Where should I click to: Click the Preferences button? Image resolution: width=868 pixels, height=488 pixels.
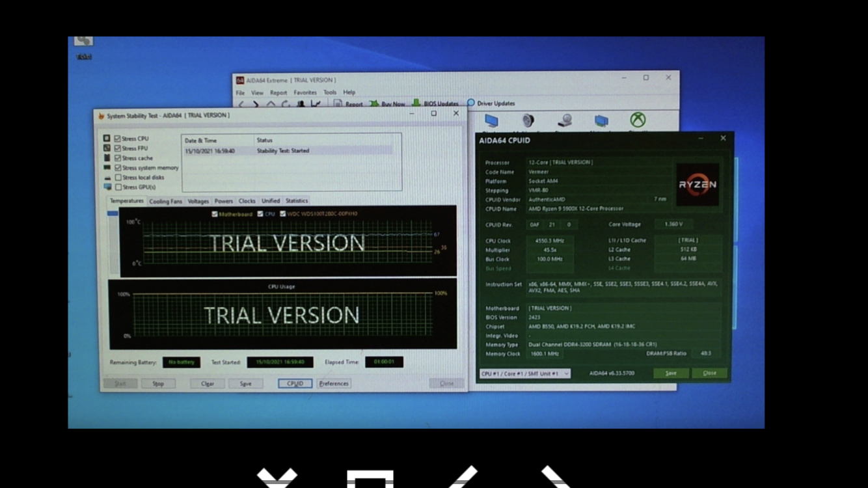pyautogui.click(x=334, y=384)
